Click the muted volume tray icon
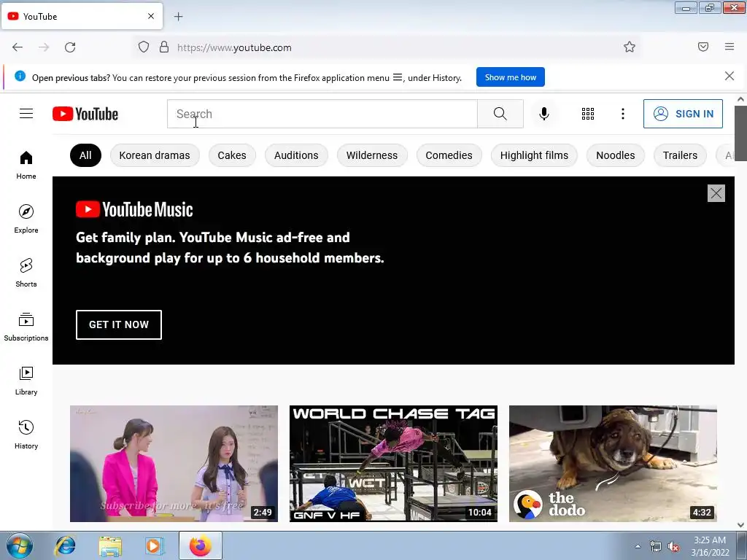The width and height of the screenshot is (747, 560). tap(673, 547)
